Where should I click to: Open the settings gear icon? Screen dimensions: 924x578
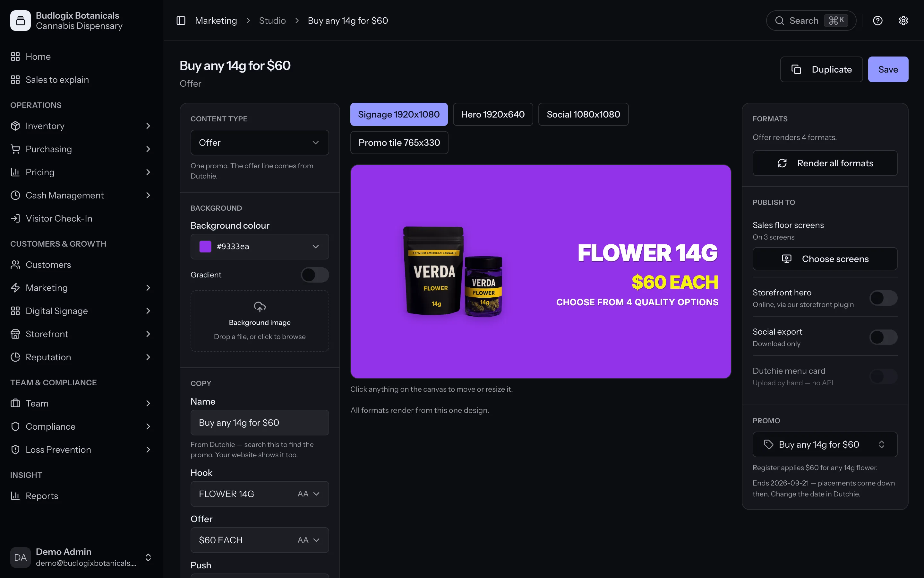903,21
